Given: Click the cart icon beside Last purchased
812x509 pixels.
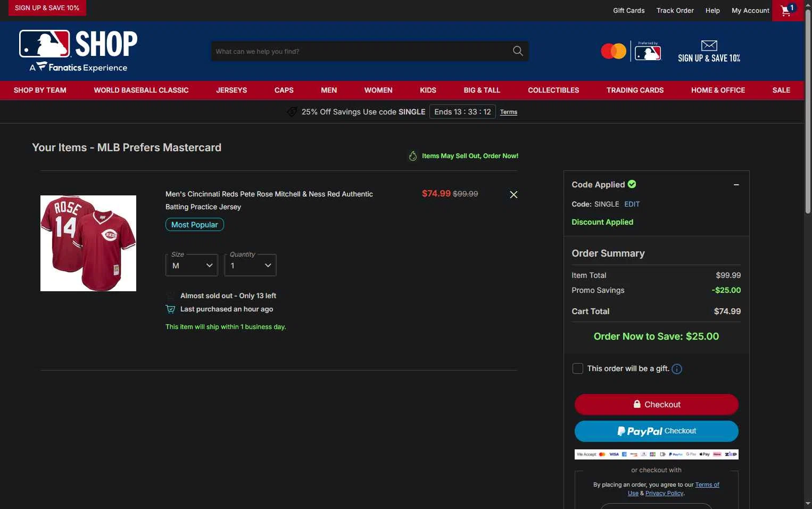Looking at the screenshot, I should click(x=170, y=309).
